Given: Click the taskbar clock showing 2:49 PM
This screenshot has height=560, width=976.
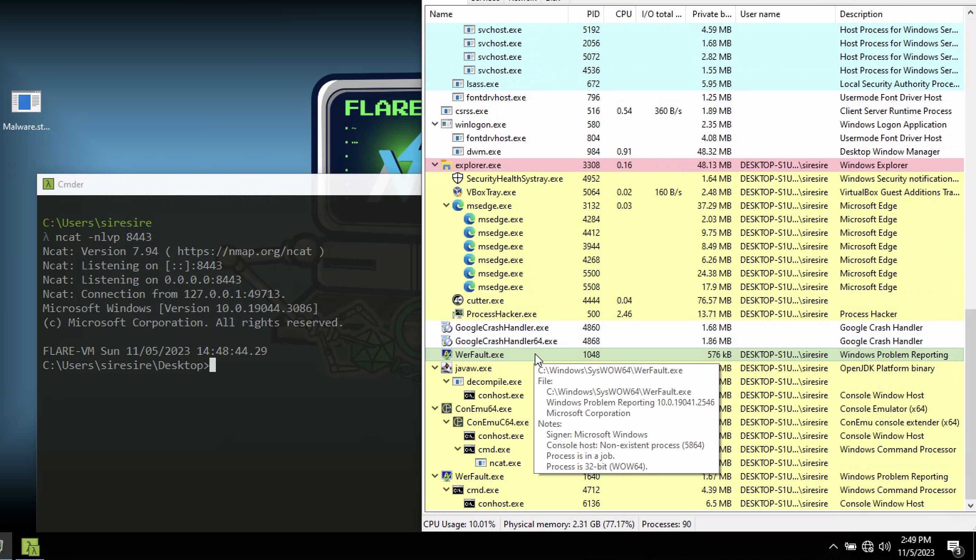Looking at the screenshot, I should pos(916,546).
